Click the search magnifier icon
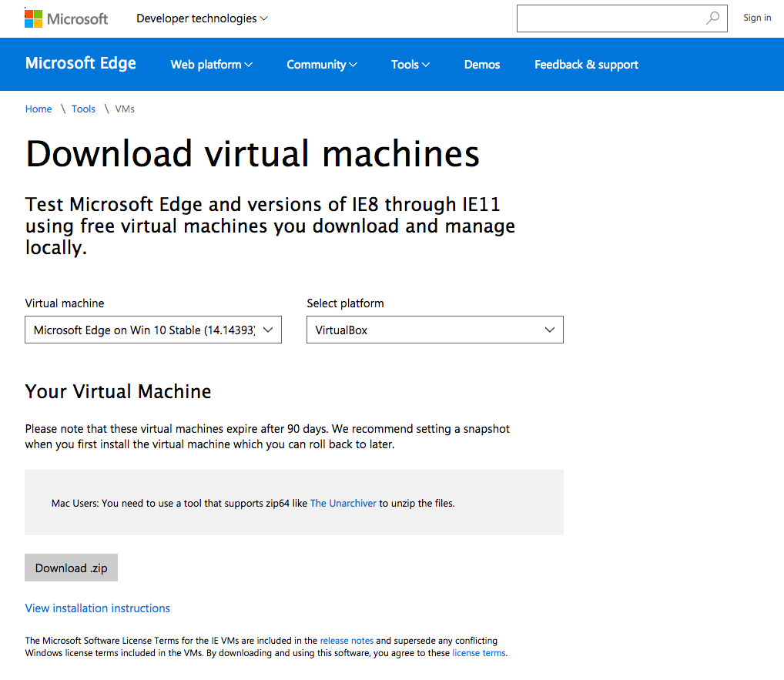 tap(712, 18)
